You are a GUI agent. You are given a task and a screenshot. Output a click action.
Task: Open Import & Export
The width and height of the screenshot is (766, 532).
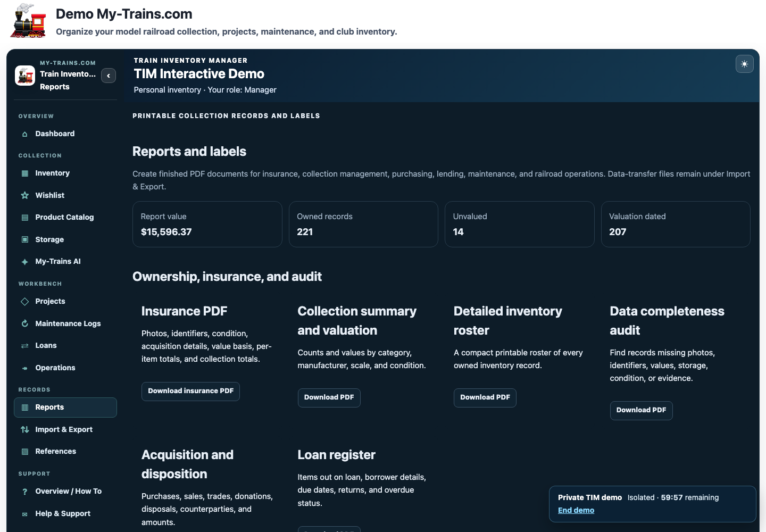[x=65, y=429]
